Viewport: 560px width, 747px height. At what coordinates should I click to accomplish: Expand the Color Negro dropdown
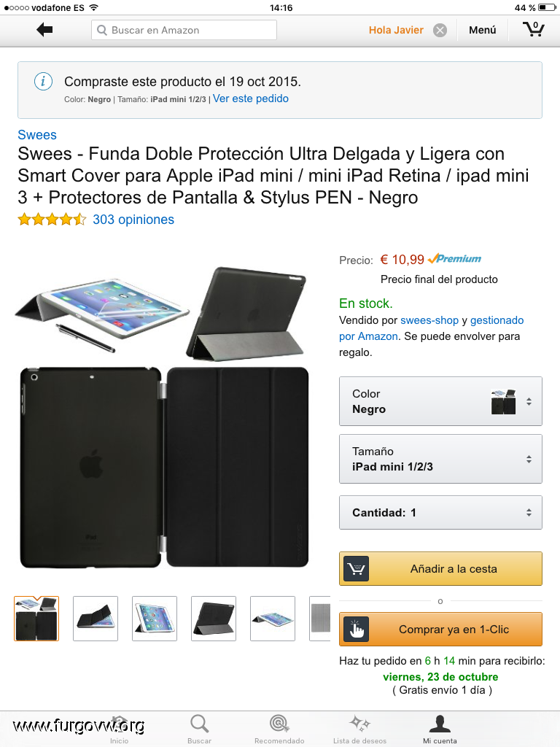tap(440, 401)
